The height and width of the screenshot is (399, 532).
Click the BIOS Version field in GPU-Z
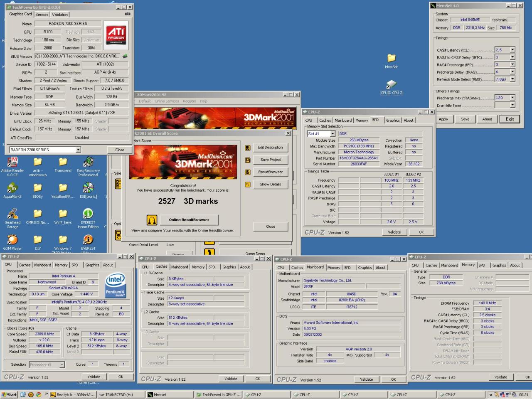coord(77,56)
